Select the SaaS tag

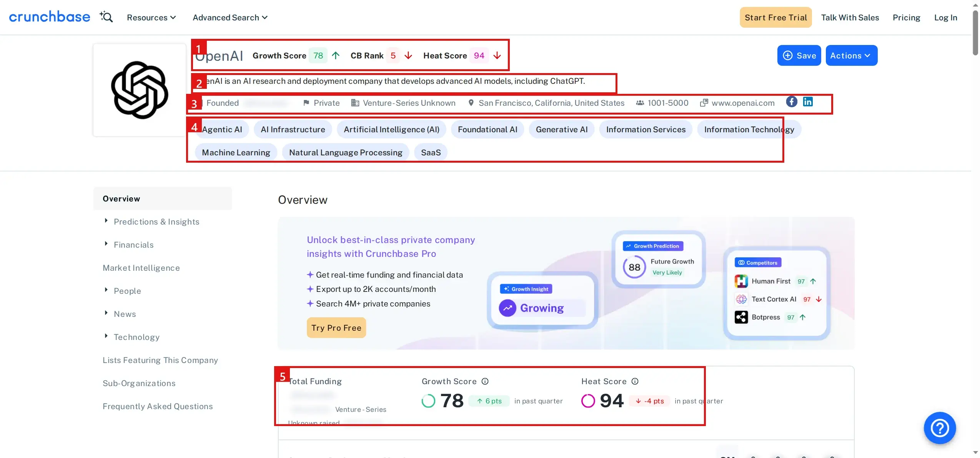point(431,153)
